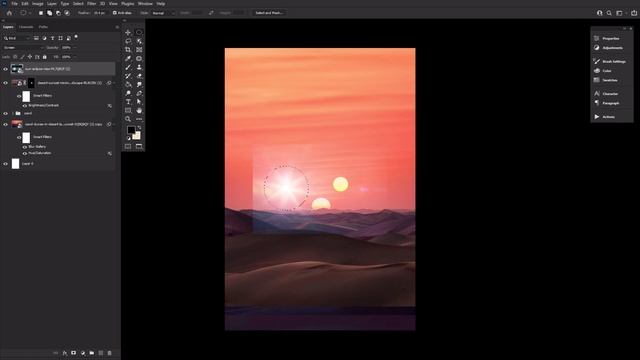640x360 pixels.
Task: Toggle the Anti-alias checkbox
Action: point(115,13)
